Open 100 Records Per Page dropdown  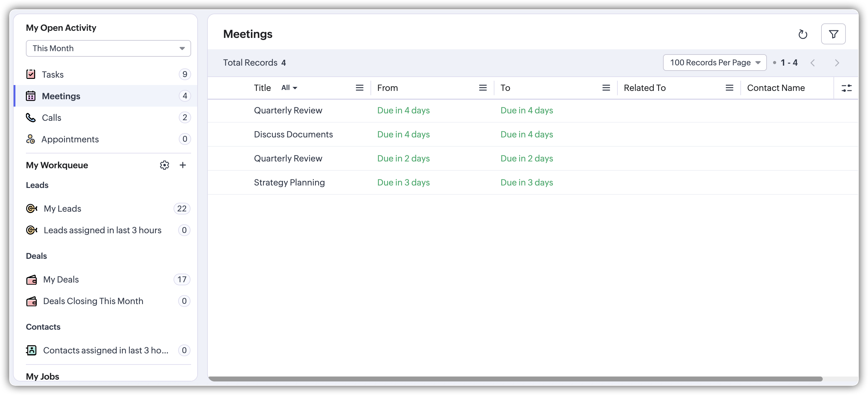714,63
